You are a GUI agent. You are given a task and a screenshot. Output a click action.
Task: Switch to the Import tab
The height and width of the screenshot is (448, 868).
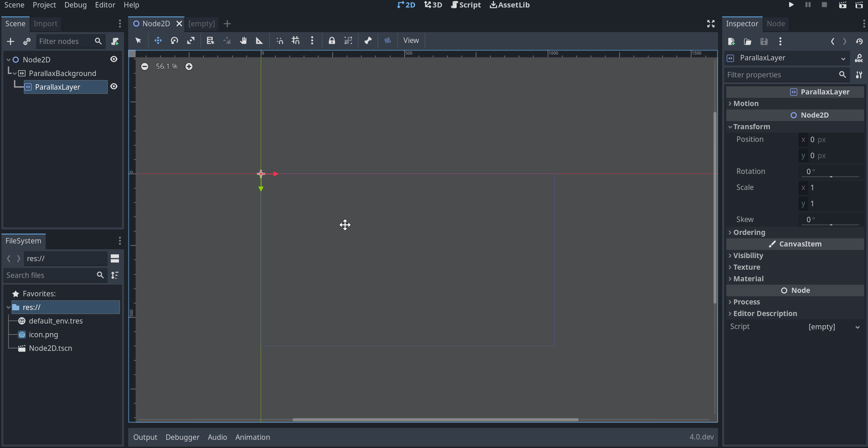tap(45, 24)
